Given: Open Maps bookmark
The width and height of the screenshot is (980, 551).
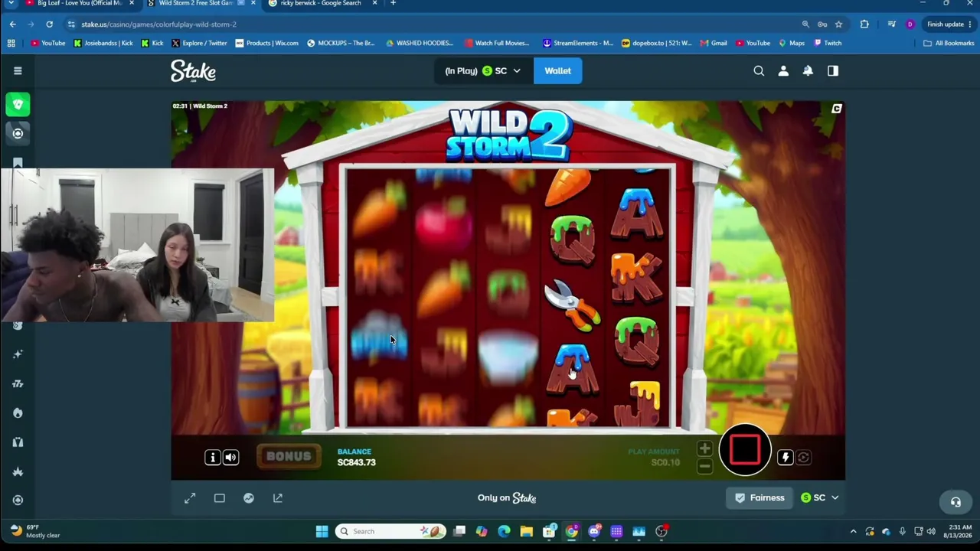Looking at the screenshot, I should click(792, 44).
